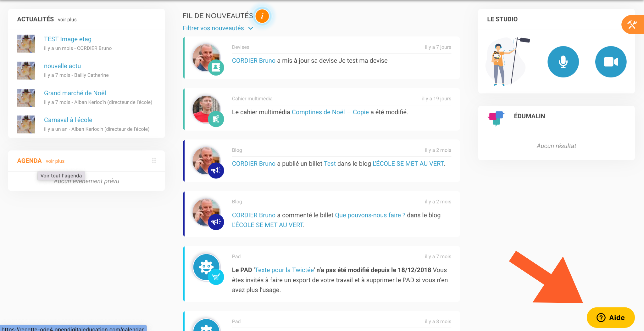The height and width of the screenshot is (331, 644).
Task: Open the Grand marché de Noël news
Action: [x=75, y=93]
